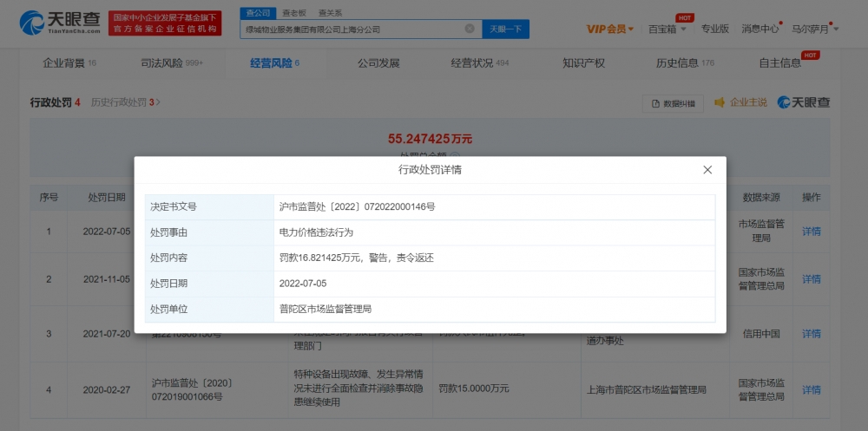The width and height of the screenshot is (868, 431).
Task: Open 企业主说 with the speaker icon
Action: point(740,102)
